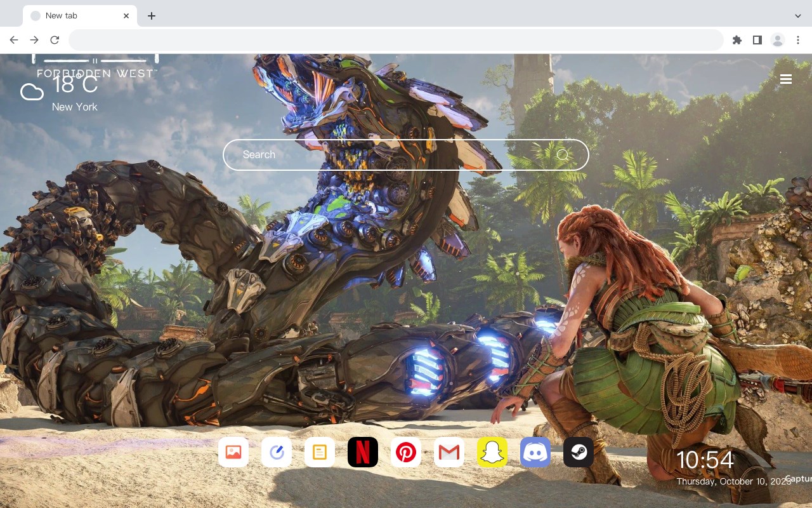Click the 10:54 clock display
The height and width of the screenshot is (508, 812).
[705, 460]
